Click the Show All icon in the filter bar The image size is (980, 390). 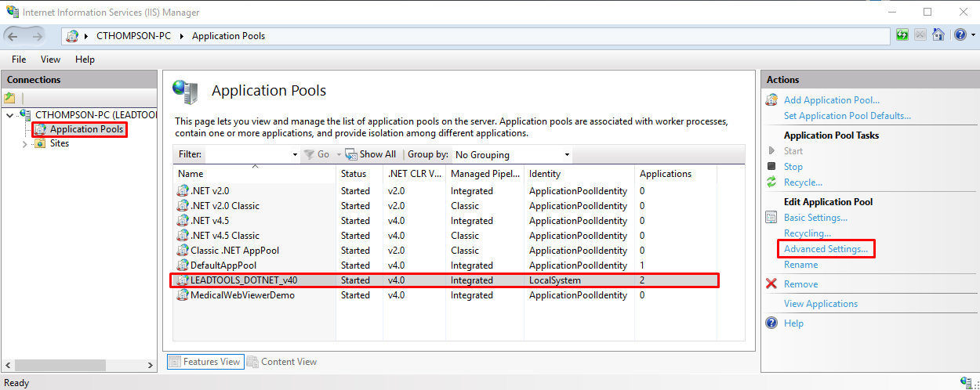pyautogui.click(x=350, y=154)
